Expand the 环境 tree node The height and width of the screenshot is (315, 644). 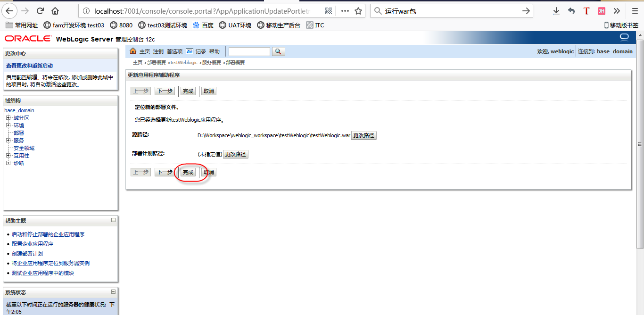8,125
